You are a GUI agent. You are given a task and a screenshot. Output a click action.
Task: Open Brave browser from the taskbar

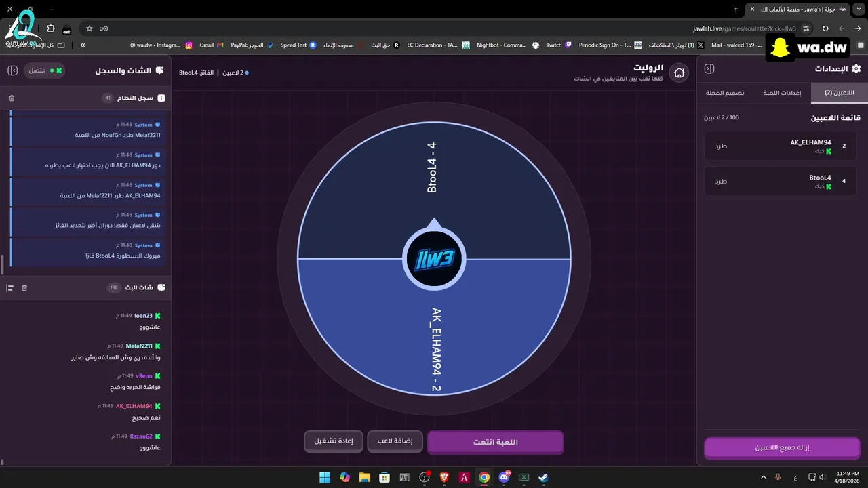[444, 477]
